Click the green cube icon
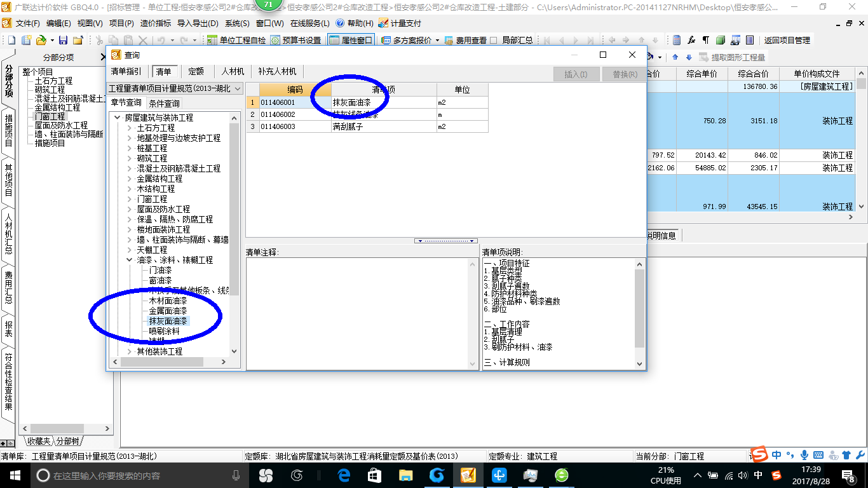The width and height of the screenshot is (868, 488). point(721,40)
